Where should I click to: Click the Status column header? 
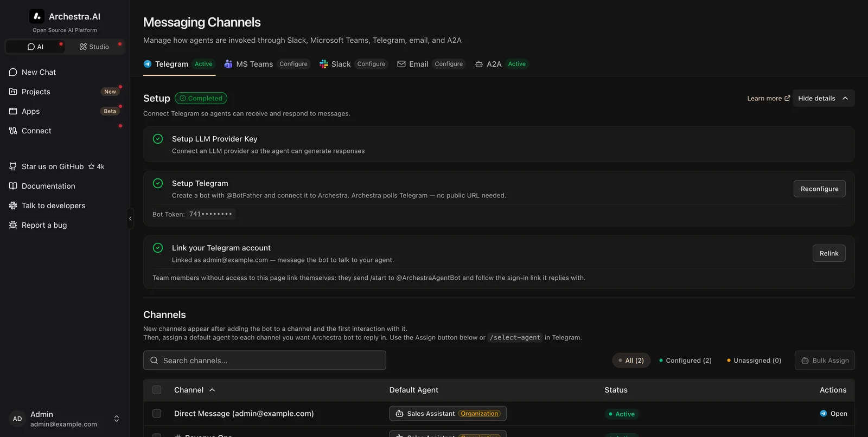coord(616,390)
